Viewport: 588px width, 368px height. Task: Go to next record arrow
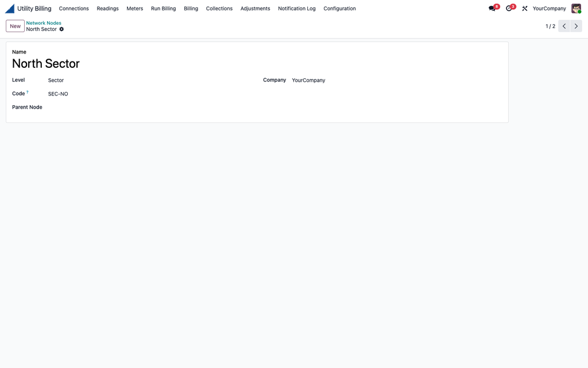[x=576, y=26]
